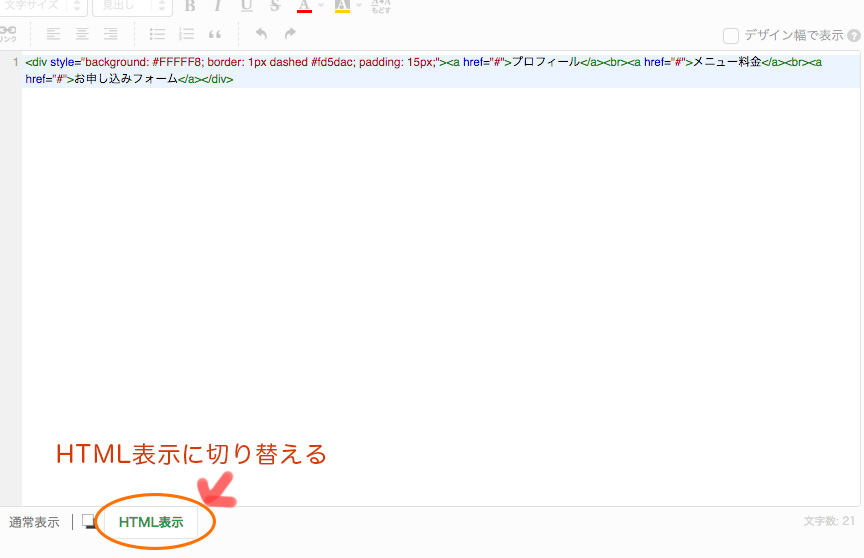
Task: Switch to HTML表示 tab
Action: (151, 522)
